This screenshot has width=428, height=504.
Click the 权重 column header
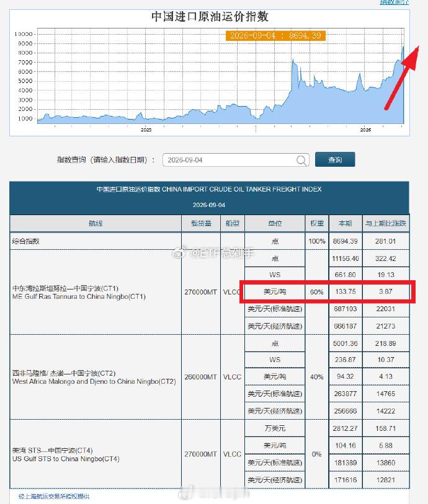(317, 223)
